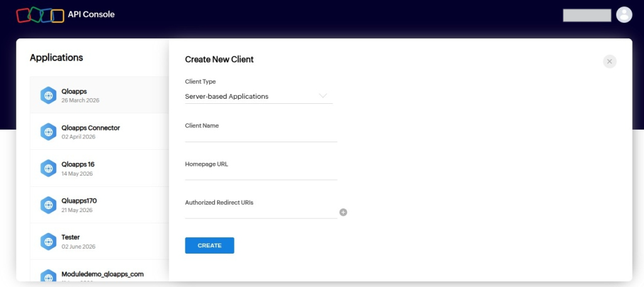Click the globe icon beside Tester
The width and height of the screenshot is (644, 287).
pos(48,241)
